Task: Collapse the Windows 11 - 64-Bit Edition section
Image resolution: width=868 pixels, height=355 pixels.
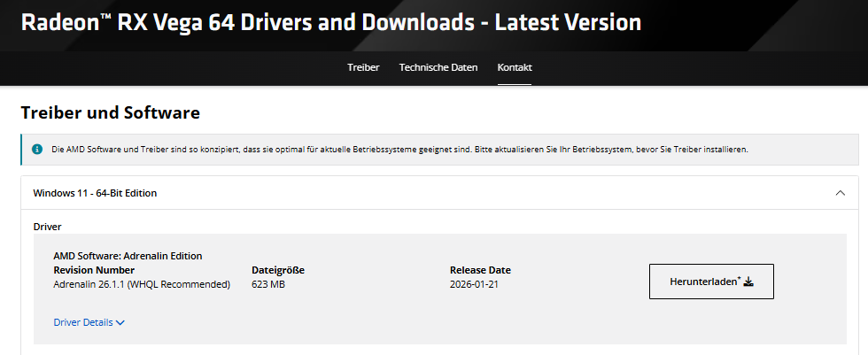Action: pos(840,193)
